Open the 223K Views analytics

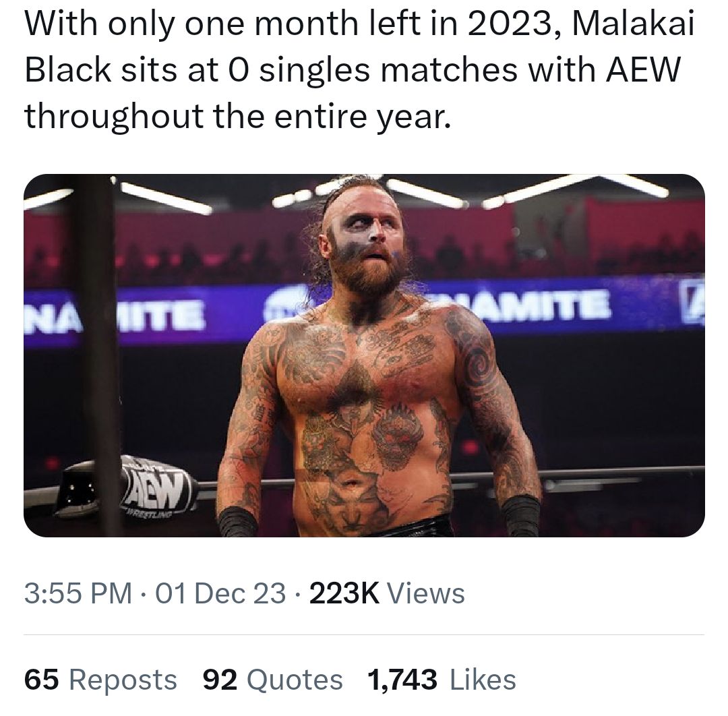386,594
